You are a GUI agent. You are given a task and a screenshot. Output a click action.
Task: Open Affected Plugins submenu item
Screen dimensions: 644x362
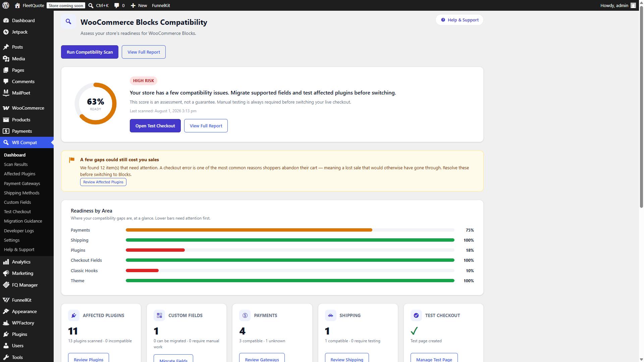[19, 174]
